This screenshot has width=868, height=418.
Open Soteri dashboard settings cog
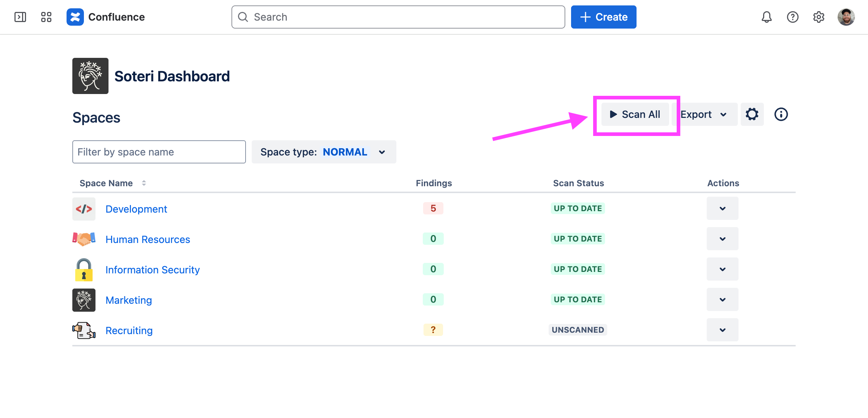752,114
